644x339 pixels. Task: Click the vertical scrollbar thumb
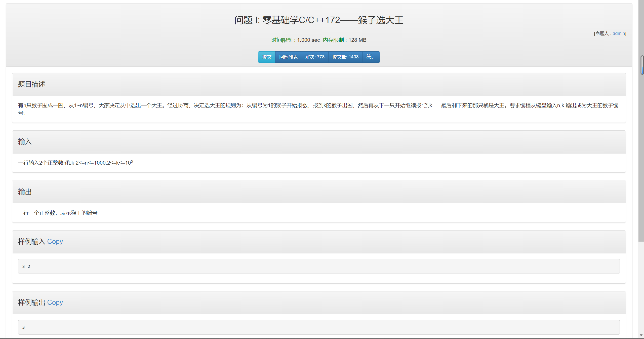tap(642, 65)
